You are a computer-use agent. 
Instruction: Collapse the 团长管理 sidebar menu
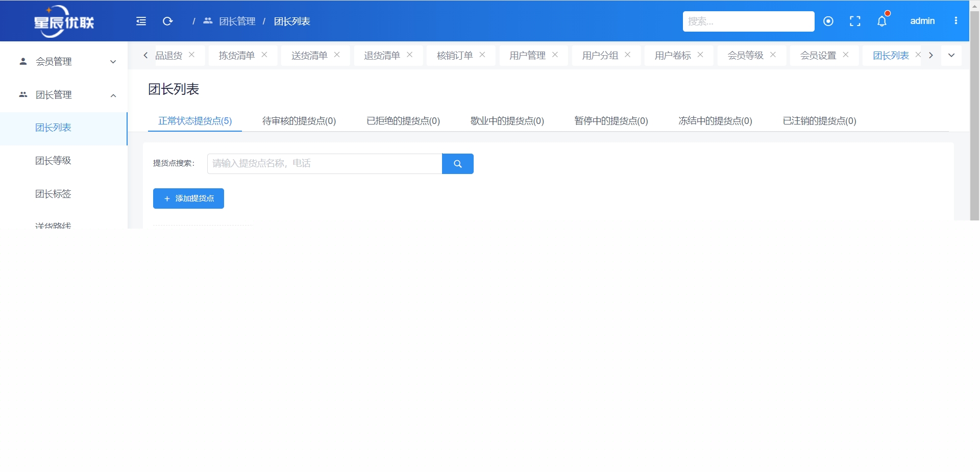[64, 95]
